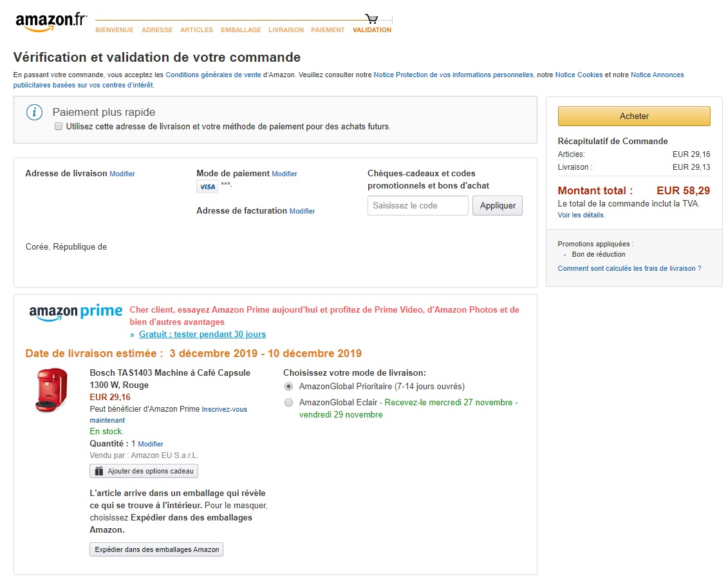
Task: Click the Amazon.fr logo
Action: click(x=51, y=21)
